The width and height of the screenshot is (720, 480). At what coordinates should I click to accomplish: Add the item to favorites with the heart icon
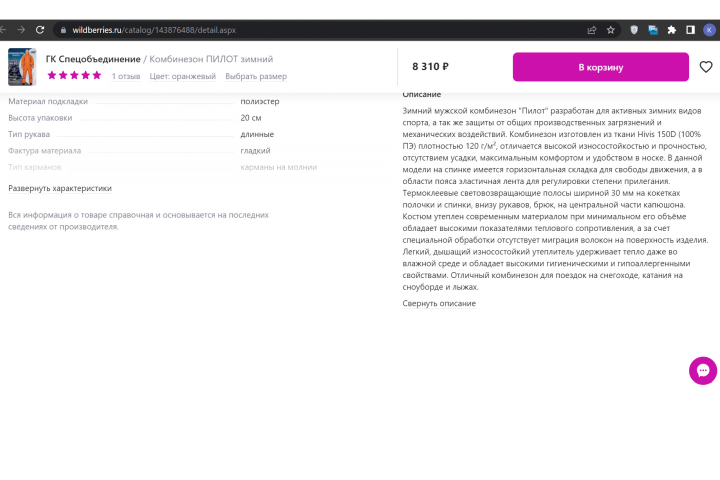coord(706,67)
